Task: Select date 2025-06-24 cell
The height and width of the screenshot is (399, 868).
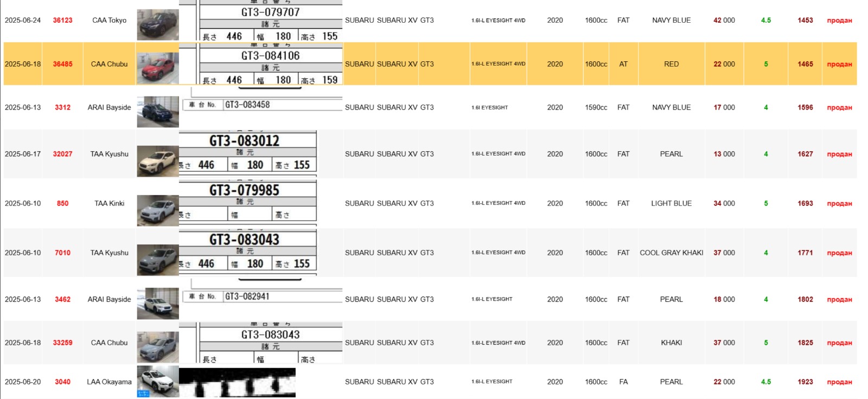Action: [x=23, y=20]
